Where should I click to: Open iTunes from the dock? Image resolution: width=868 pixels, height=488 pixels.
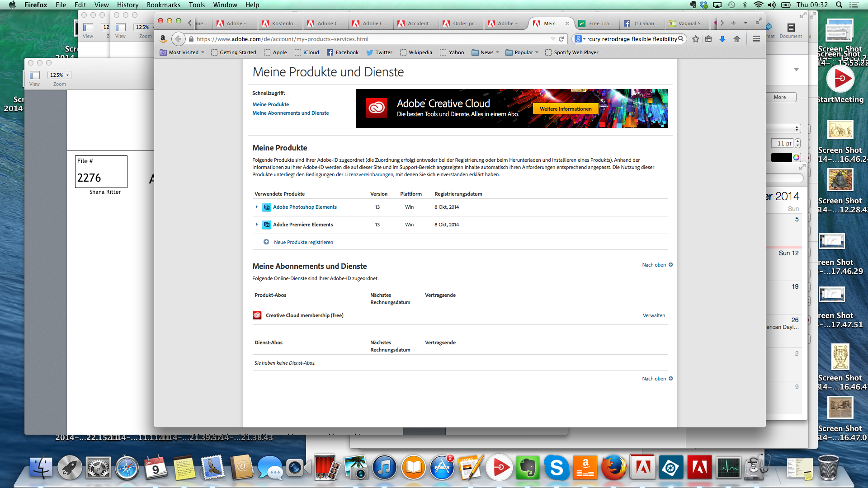point(384,468)
